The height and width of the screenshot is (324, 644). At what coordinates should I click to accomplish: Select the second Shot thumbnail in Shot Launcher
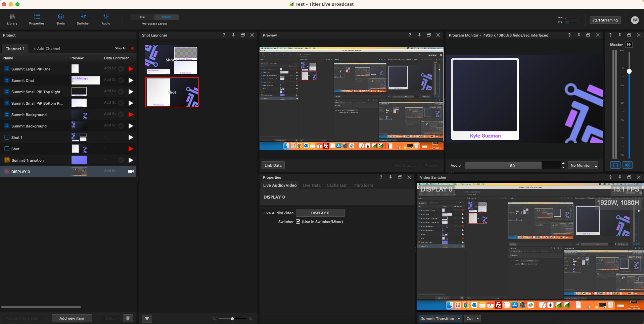click(172, 92)
